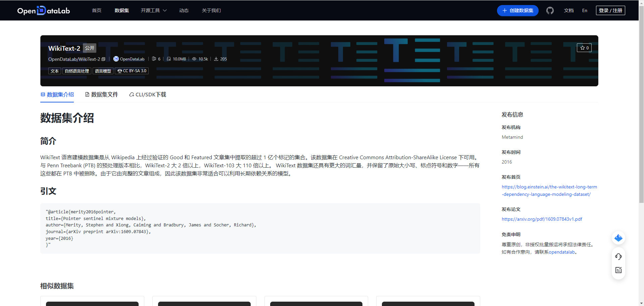
Task: Open the floating headset support icon
Action: click(x=618, y=256)
